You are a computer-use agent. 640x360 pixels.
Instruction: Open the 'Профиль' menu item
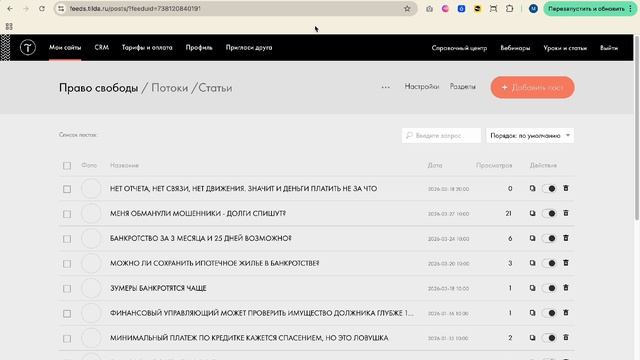click(199, 47)
